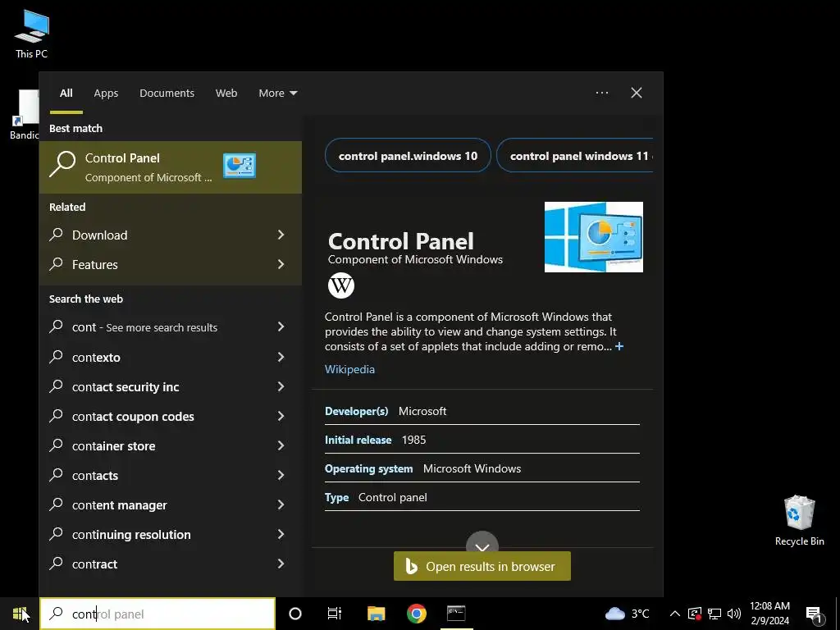Open the three-dots options menu in search panel
The image size is (840, 630).
(602, 93)
